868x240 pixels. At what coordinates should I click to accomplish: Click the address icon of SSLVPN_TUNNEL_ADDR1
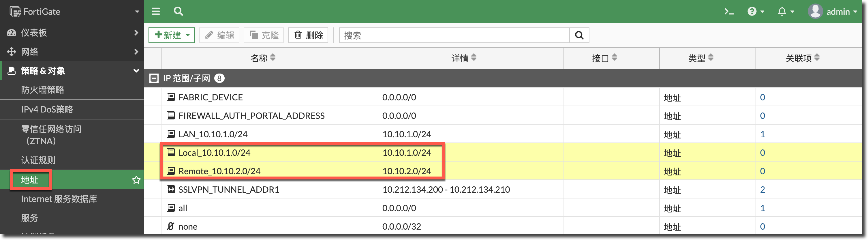tap(171, 190)
